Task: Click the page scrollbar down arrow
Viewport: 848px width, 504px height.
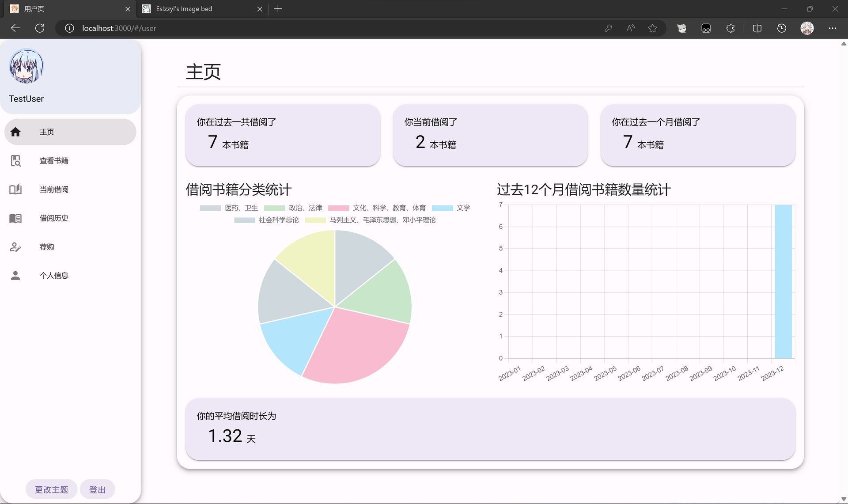Action: 844,499
